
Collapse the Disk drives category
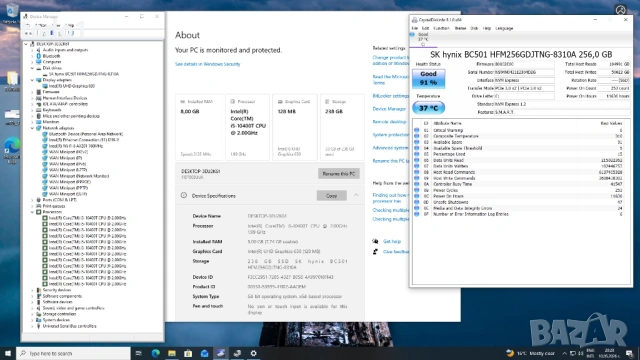(32, 68)
